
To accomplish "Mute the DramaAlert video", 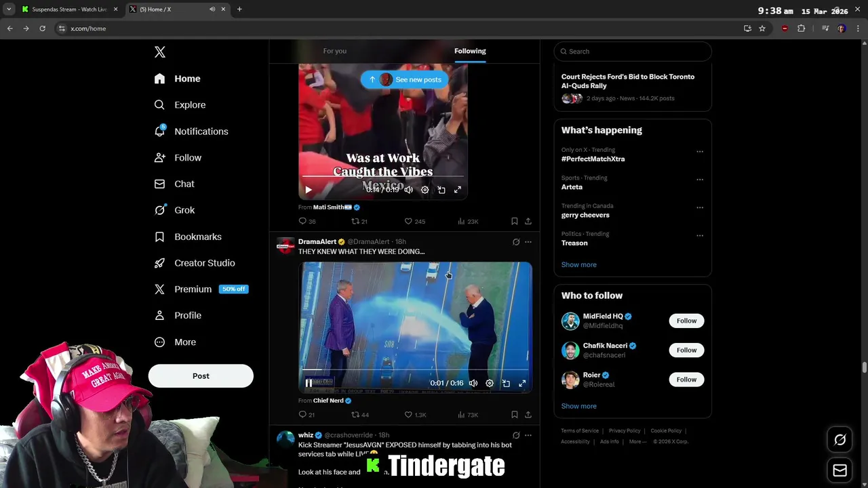I will point(473,383).
